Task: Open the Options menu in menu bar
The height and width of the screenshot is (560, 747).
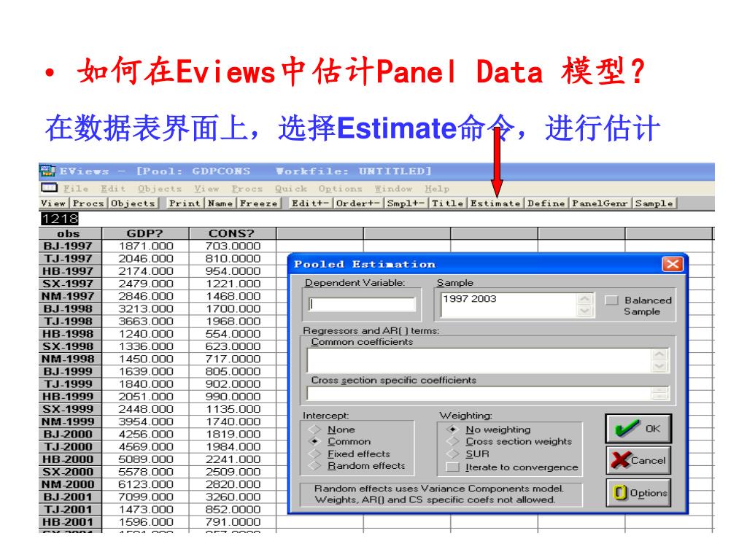Action: (x=340, y=189)
